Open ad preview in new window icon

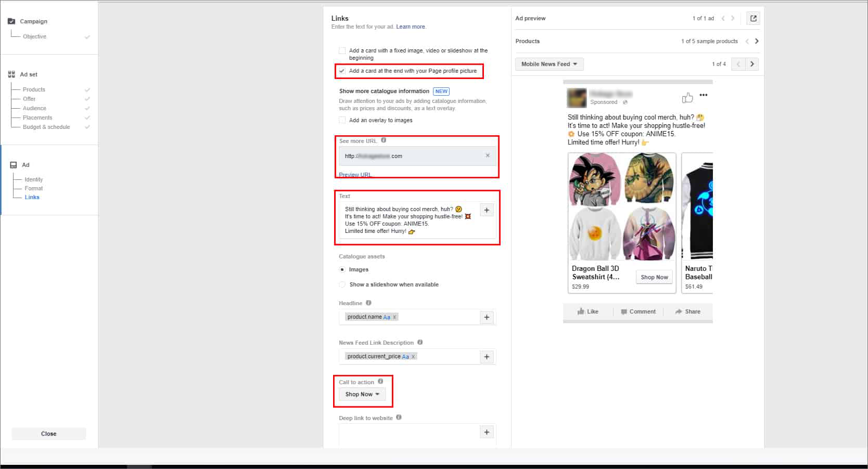click(753, 19)
